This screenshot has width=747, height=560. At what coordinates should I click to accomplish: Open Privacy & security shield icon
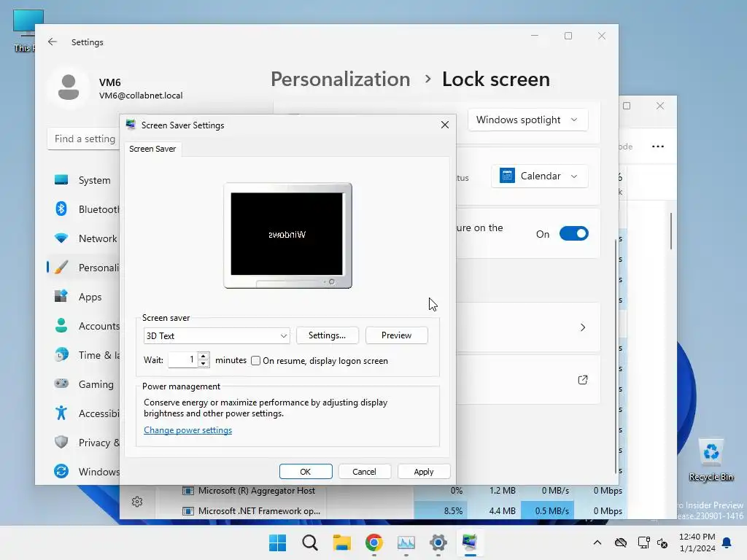click(61, 442)
